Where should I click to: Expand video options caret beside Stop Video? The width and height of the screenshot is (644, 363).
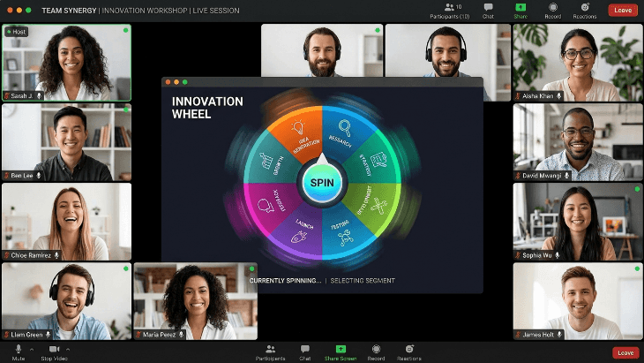click(68, 350)
